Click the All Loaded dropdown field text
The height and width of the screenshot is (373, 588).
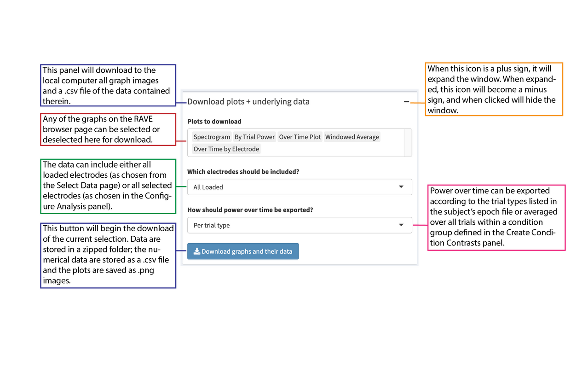pyautogui.click(x=208, y=187)
